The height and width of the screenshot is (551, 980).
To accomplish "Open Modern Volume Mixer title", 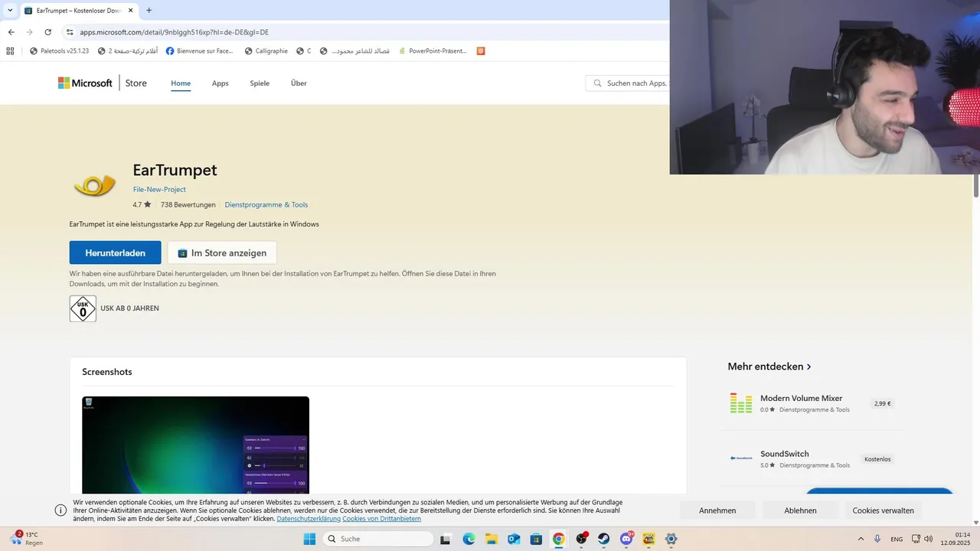I will pyautogui.click(x=802, y=398).
